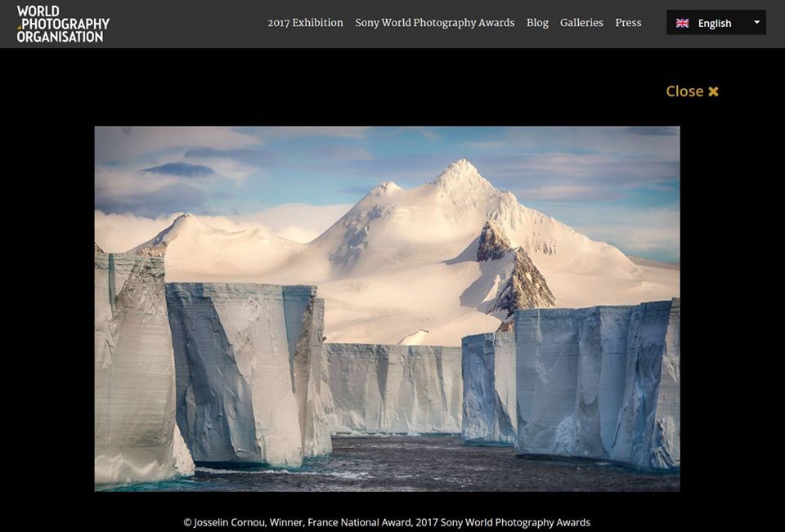This screenshot has width=785, height=532.
Task: Click the orange cross icon beside Close
Action: click(714, 91)
